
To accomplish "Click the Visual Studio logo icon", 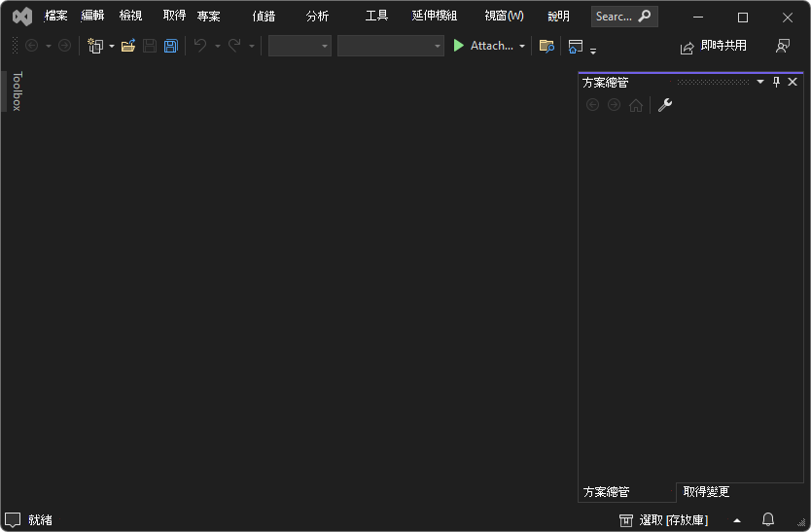I will [22, 17].
